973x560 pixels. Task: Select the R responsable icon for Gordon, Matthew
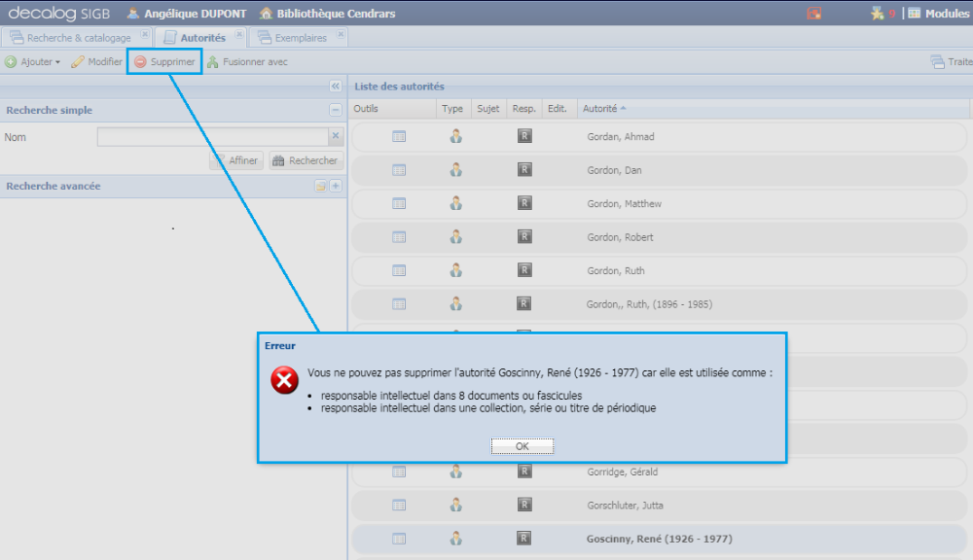[523, 203]
